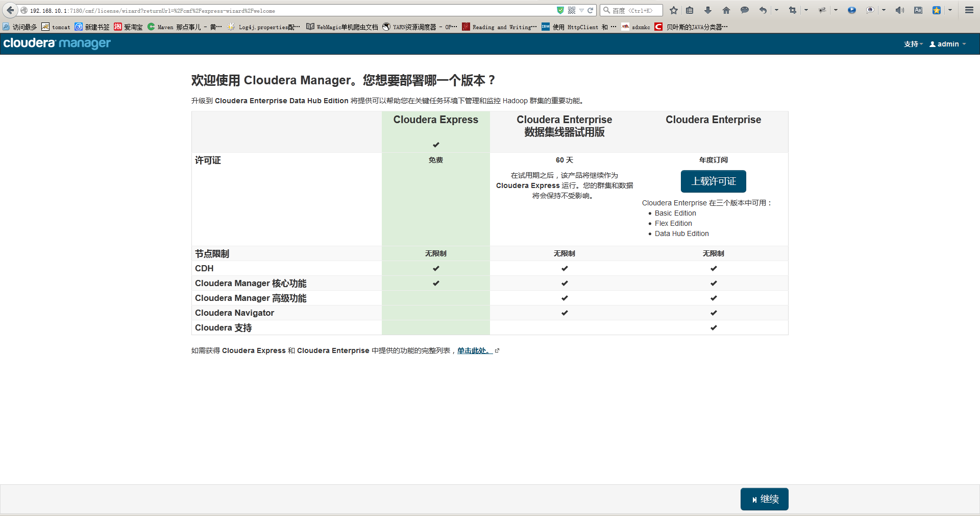
Task: Click the Cloudera Manager 高级功能 row label
Action: 251,298
